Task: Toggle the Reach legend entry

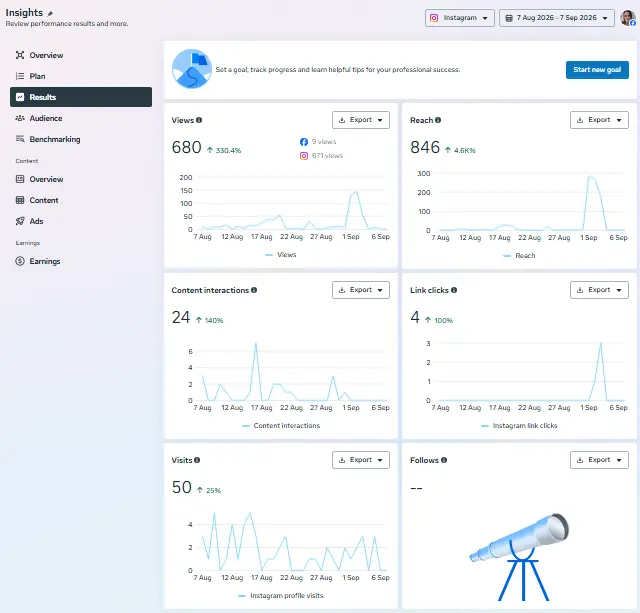Action: [x=519, y=255]
